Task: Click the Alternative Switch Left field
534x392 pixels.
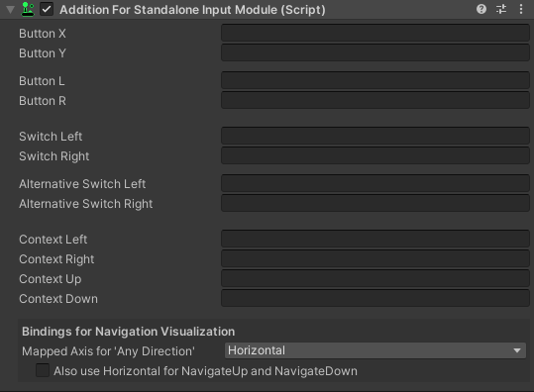Action: [x=375, y=183]
